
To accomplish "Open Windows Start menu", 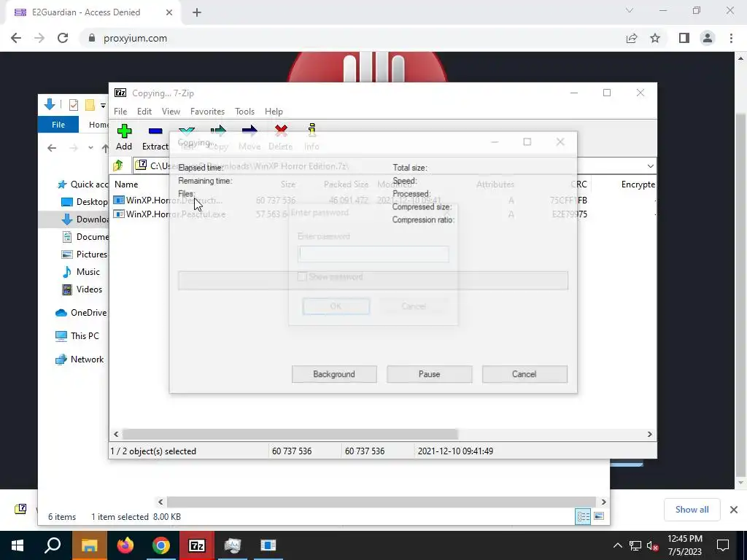I will click(18, 545).
